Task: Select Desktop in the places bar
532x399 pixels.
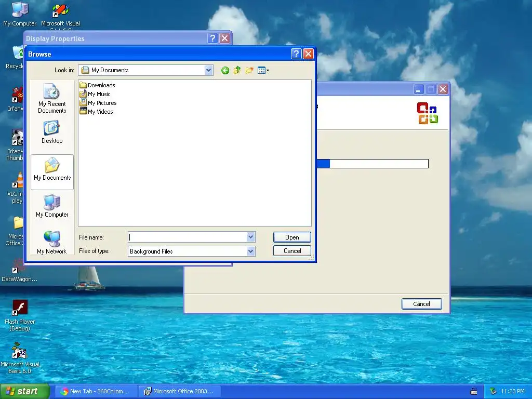Action: point(52,132)
